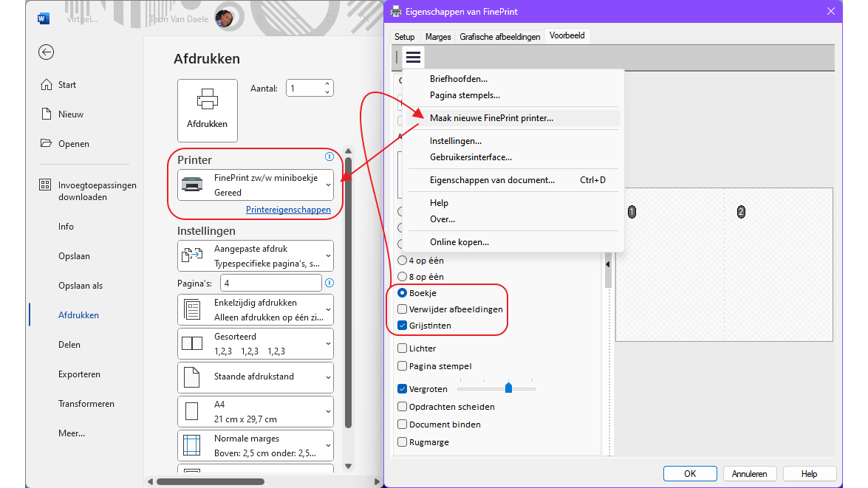Expand the Gesorteerd collation dropdown

pos(255,343)
